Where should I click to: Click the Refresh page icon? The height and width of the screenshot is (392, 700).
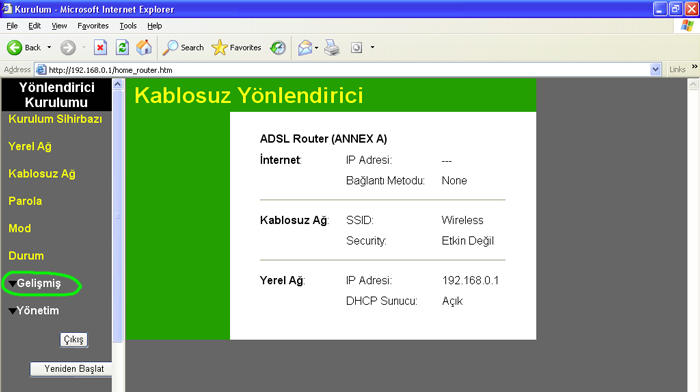[x=122, y=47]
